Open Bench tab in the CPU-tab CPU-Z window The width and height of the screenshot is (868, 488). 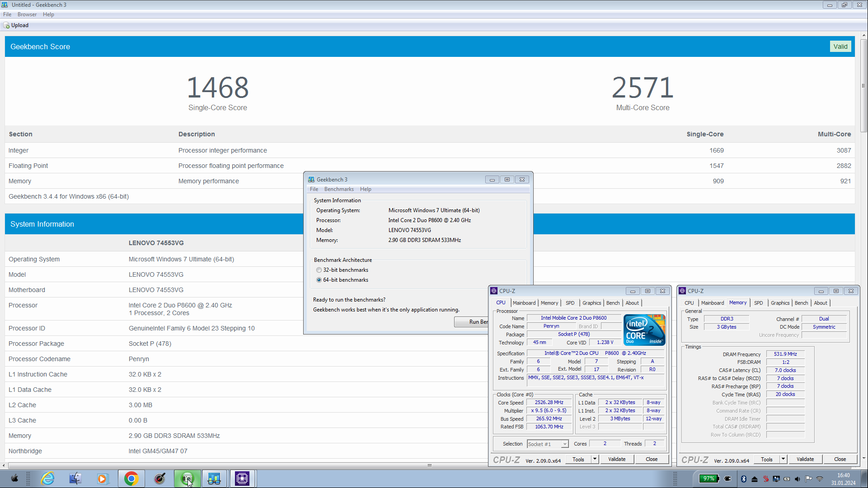coord(613,303)
